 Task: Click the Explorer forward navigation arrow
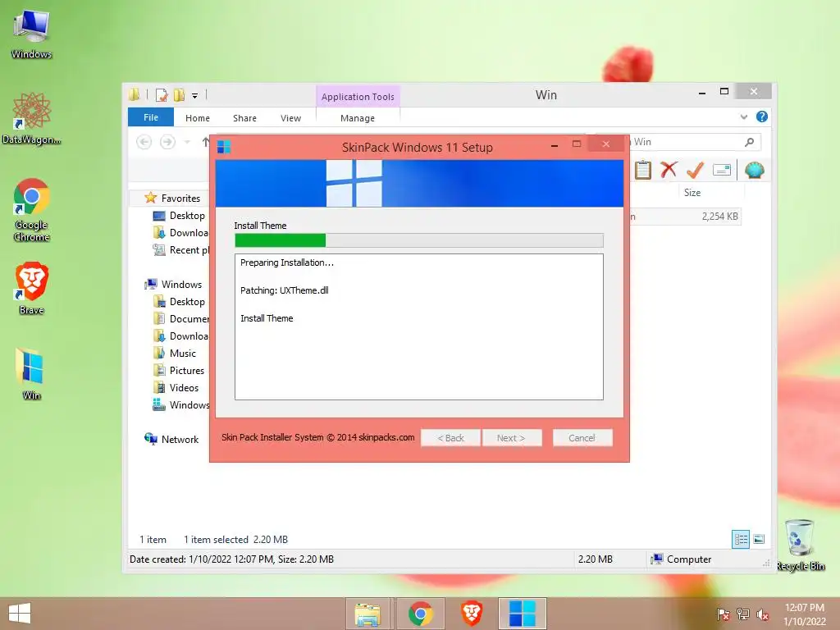(x=167, y=142)
